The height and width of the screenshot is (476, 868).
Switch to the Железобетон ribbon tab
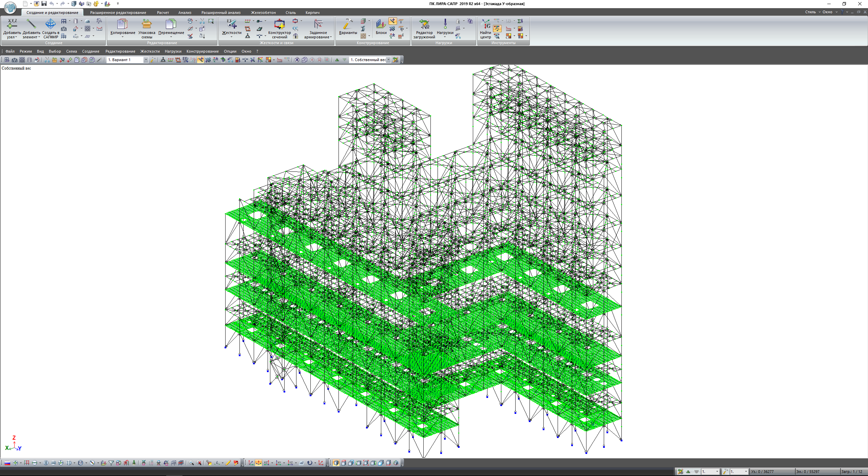click(x=263, y=13)
